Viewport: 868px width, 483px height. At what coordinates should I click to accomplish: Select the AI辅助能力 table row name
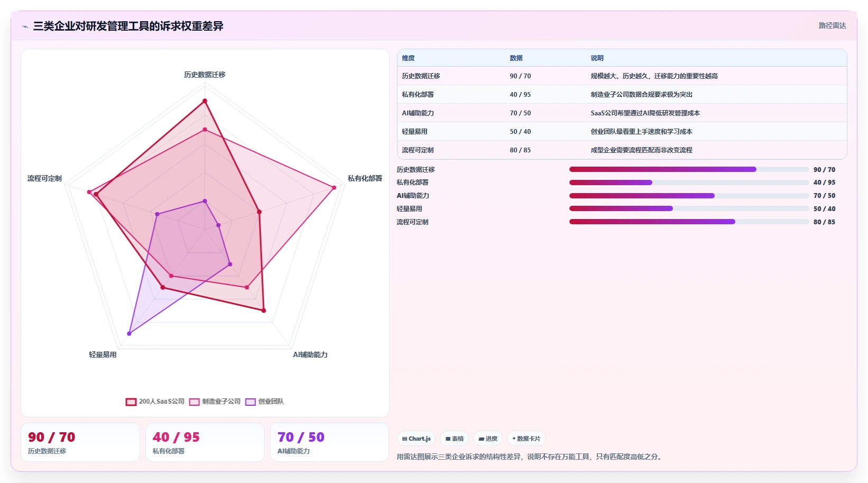pos(418,113)
